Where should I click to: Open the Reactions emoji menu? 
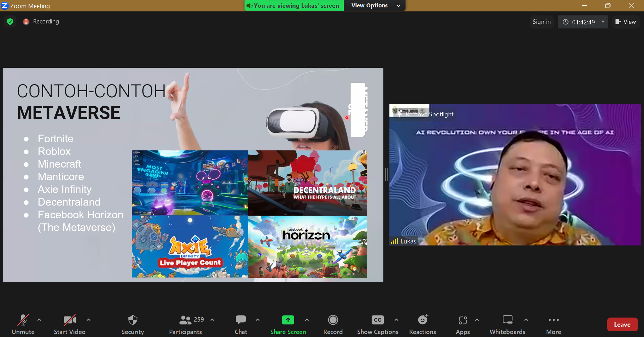coord(422,324)
